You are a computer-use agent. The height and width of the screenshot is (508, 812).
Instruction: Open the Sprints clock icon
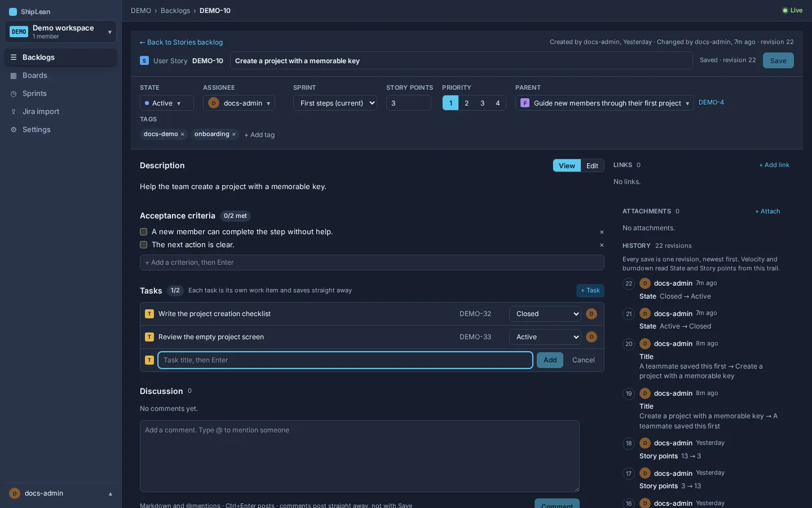(x=14, y=94)
